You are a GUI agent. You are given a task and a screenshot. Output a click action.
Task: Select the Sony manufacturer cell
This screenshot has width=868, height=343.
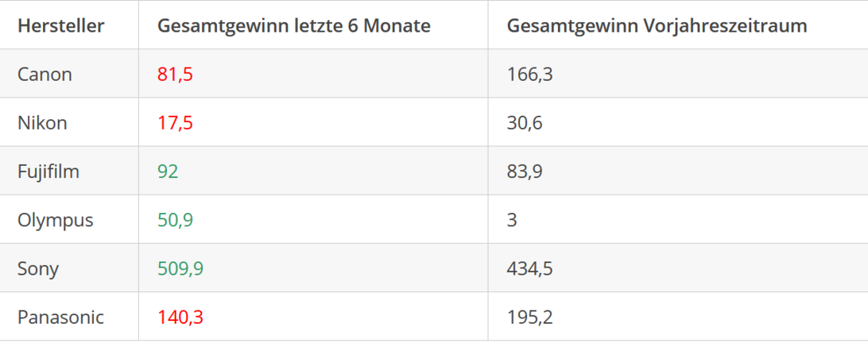coord(38,268)
